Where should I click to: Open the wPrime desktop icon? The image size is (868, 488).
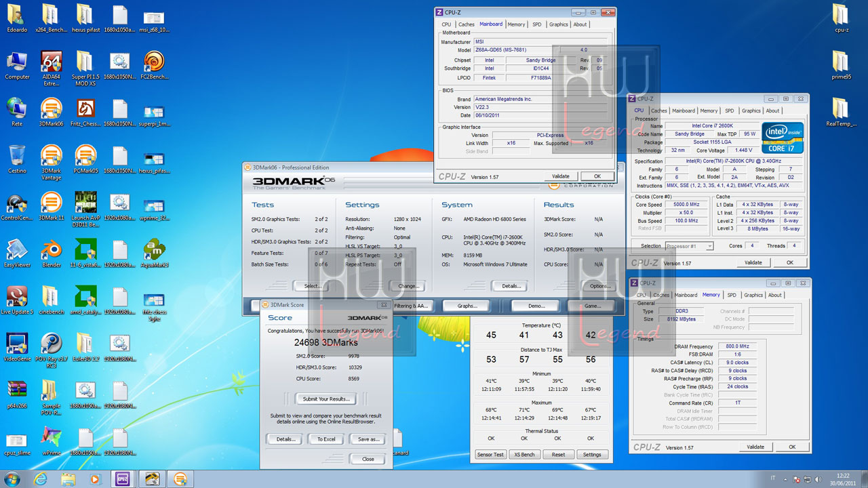tap(52, 442)
